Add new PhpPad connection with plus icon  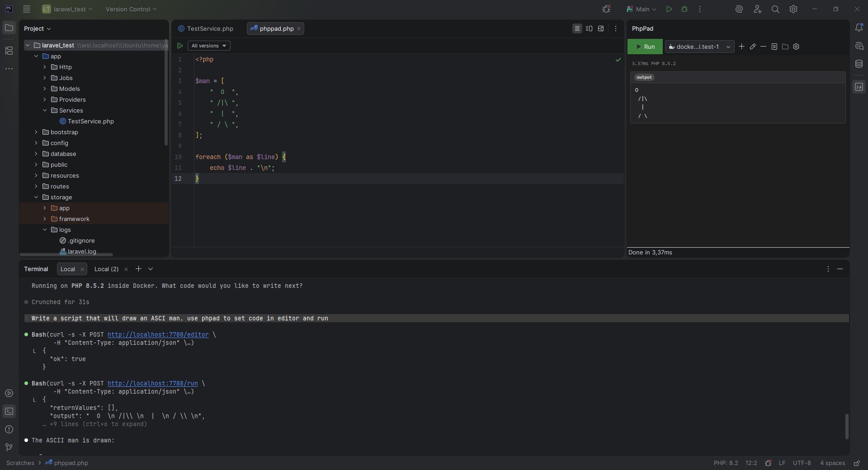pos(741,47)
